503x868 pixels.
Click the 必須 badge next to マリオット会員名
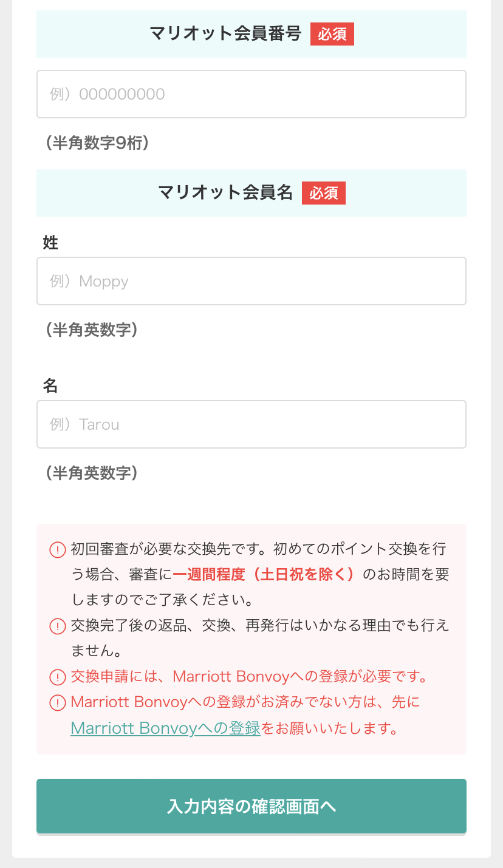pyautogui.click(x=324, y=193)
